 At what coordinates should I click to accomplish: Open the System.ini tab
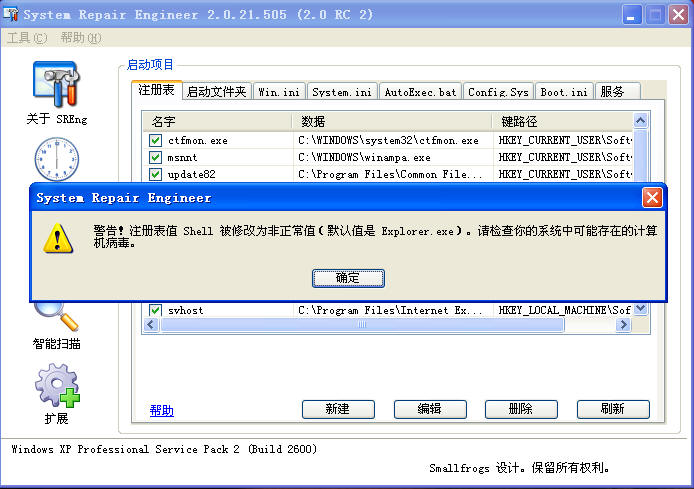tap(342, 92)
